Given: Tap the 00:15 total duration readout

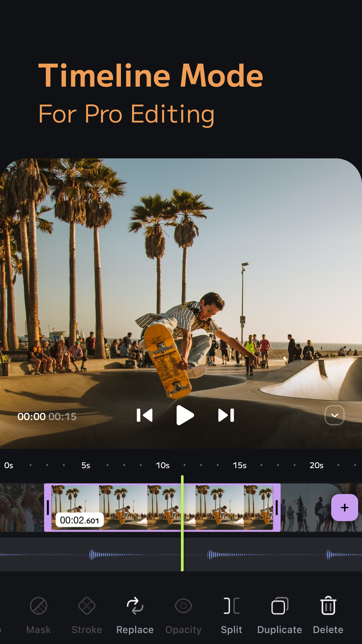Looking at the screenshot, I should click(x=62, y=416).
